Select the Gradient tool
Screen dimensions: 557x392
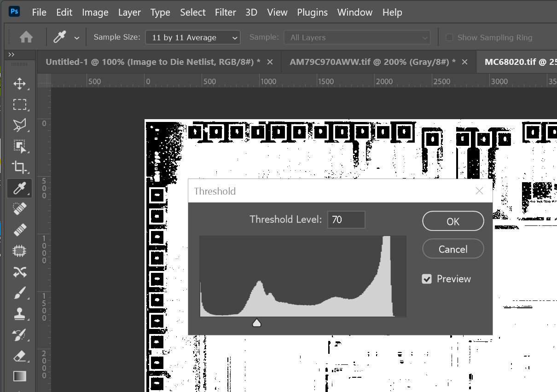point(19,376)
